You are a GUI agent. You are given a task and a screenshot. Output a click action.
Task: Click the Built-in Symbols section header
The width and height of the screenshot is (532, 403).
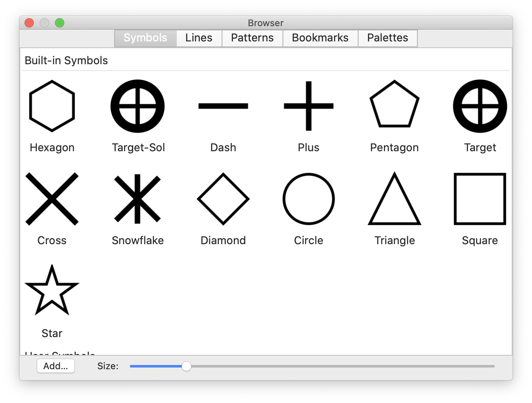[x=66, y=60]
